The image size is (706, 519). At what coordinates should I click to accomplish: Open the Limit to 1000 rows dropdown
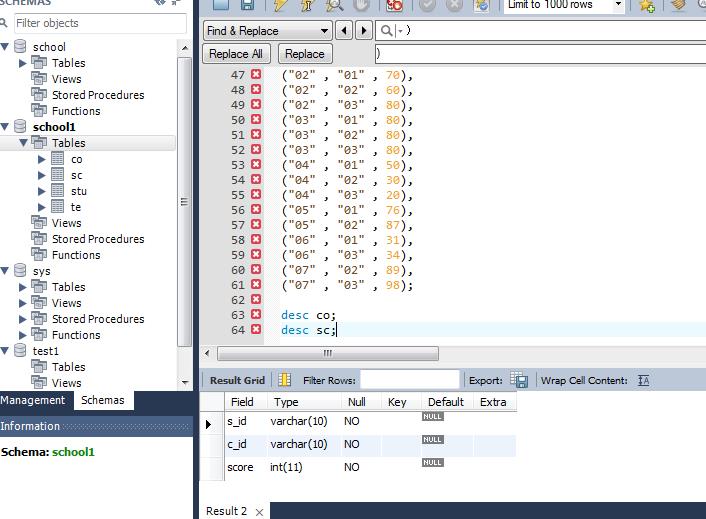pyautogui.click(x=618, y=5)
